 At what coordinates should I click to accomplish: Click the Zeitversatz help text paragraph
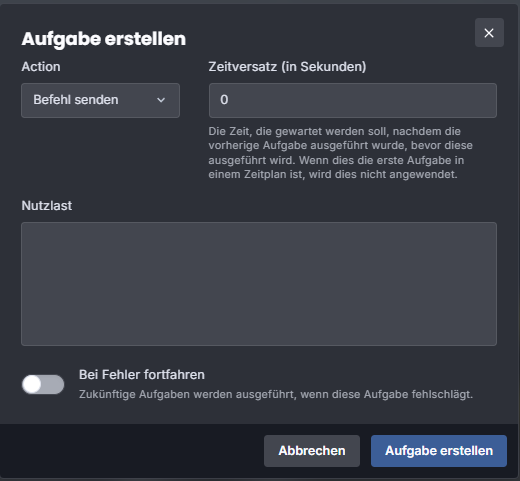point(341,153)
